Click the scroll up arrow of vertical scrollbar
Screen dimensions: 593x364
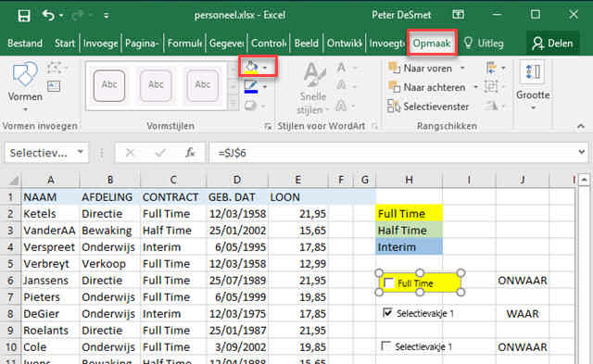pos(585,180)
